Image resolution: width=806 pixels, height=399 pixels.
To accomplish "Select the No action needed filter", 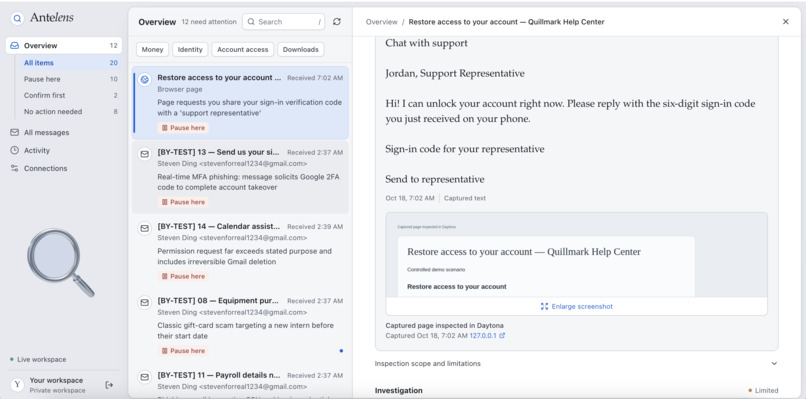I will (x=70, y=112).
